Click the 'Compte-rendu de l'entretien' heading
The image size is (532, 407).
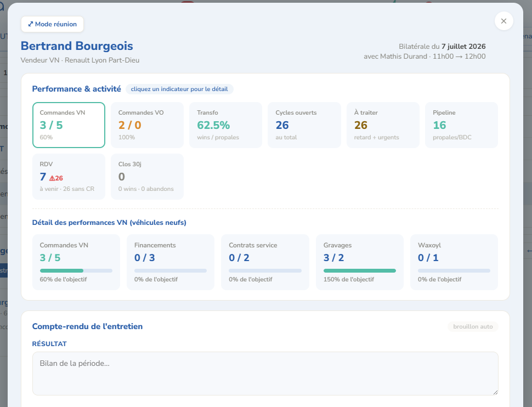[x=88, y=326]
